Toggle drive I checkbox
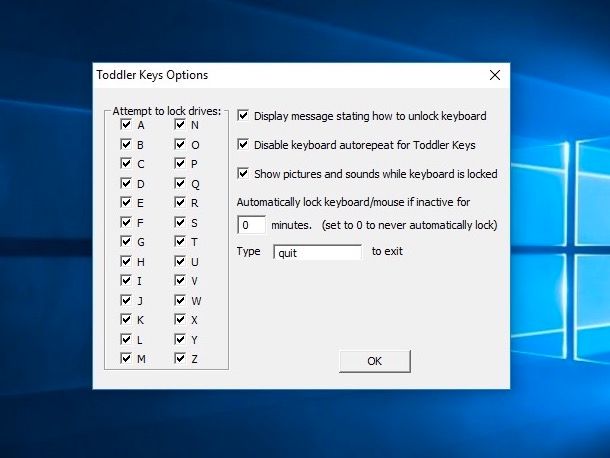Viewport: 610px width, 458px height. [126, 280]
